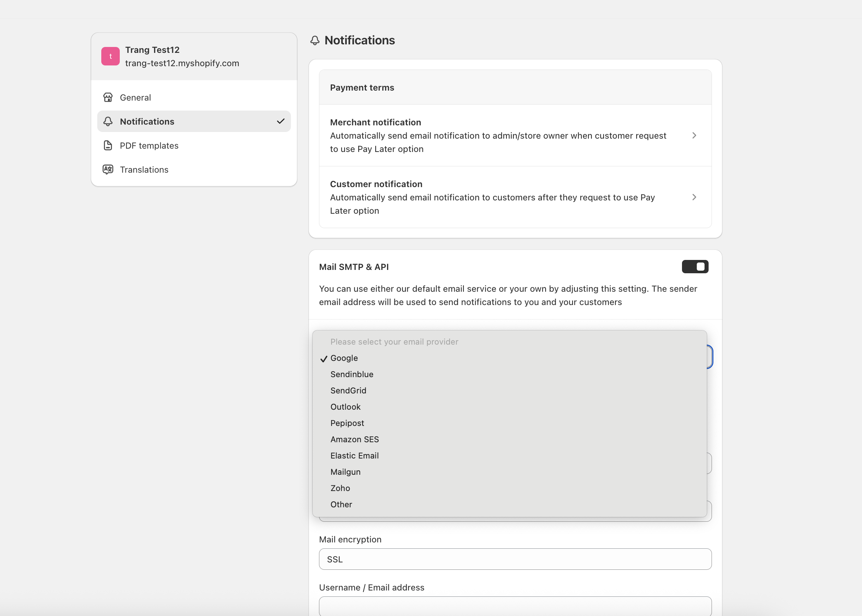Viewport: 862px width, 616px height.
Task: Select Sendinblue from provider list
Action: (x=352, y=375)
